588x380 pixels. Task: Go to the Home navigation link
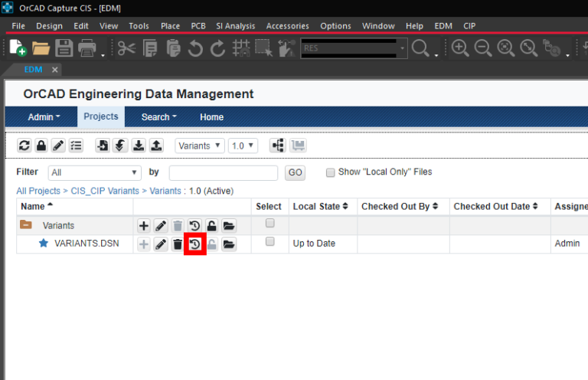211,117
